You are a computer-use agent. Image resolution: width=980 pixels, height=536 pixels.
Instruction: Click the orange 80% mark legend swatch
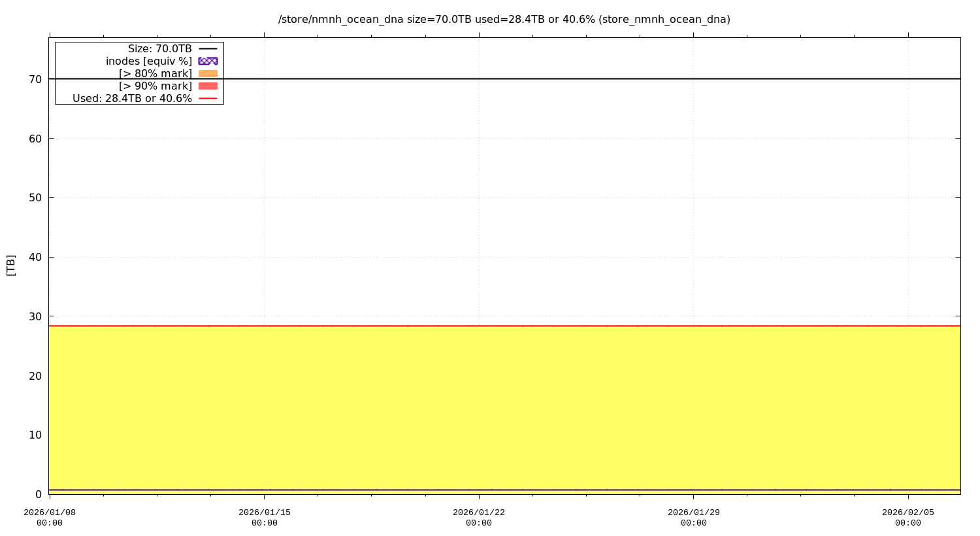pyautogui.click(x=208, y=73)
